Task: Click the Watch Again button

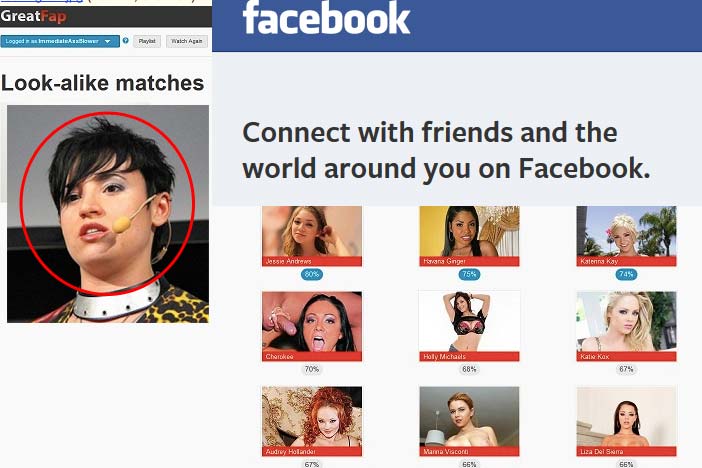Action: (x=187, y=41)
